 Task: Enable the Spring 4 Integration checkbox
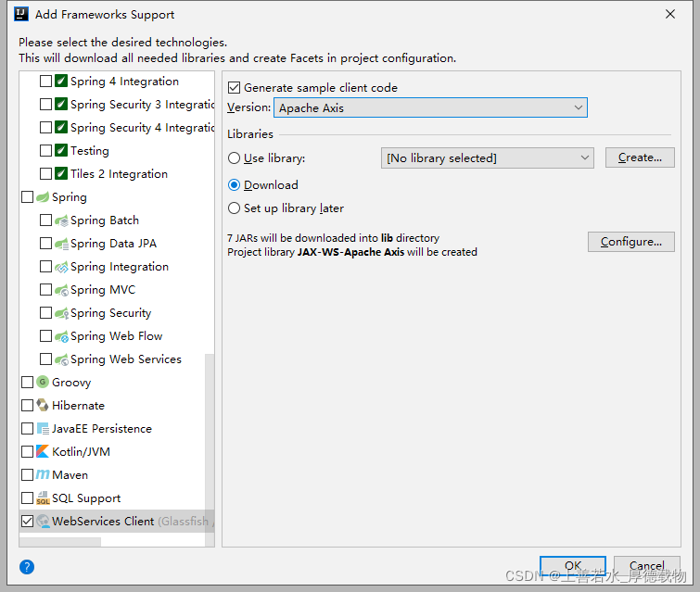pos(45,81)
